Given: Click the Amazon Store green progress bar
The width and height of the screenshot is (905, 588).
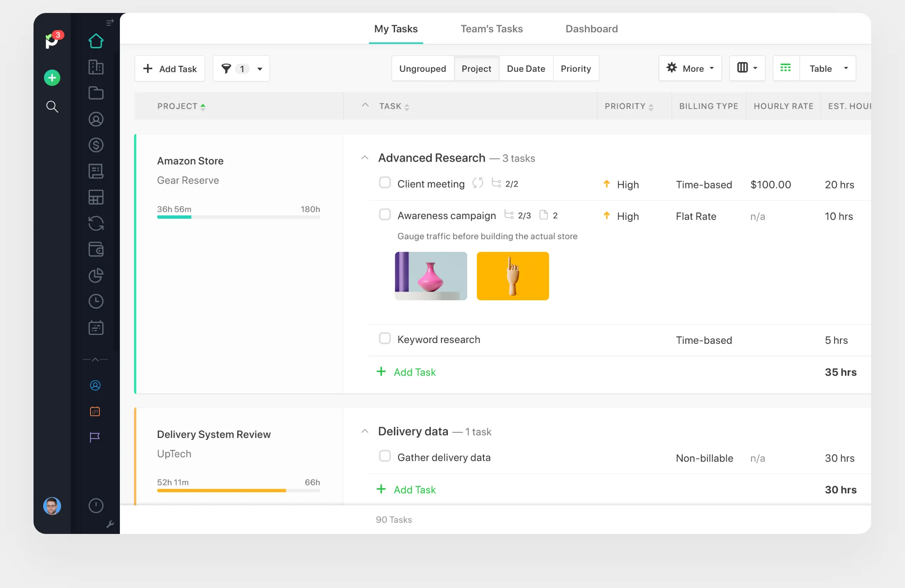Looking at the screenshot, I should coord(174,217).
